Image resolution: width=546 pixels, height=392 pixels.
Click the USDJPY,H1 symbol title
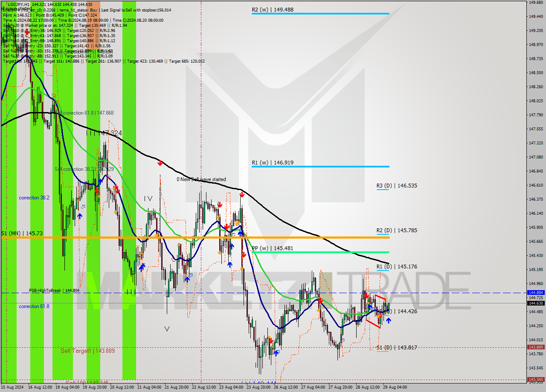(x=18, y=4)
